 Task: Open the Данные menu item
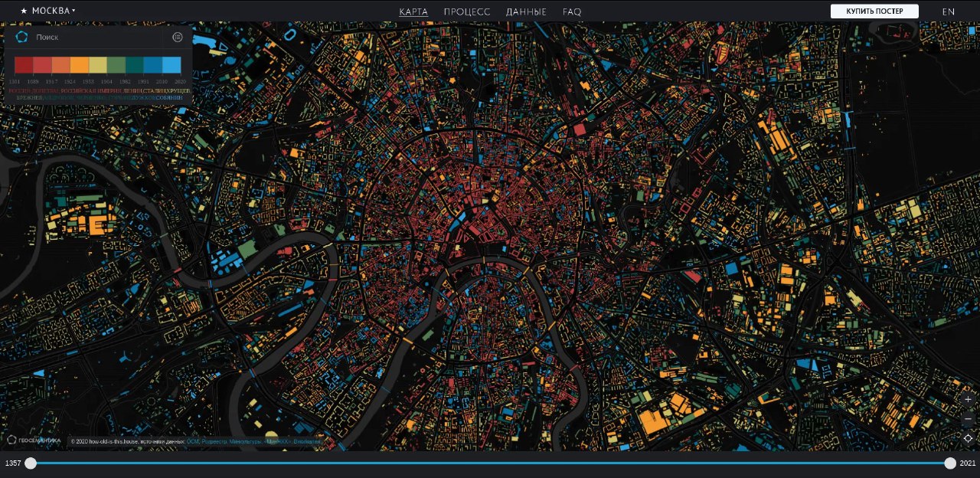[526, 11]
